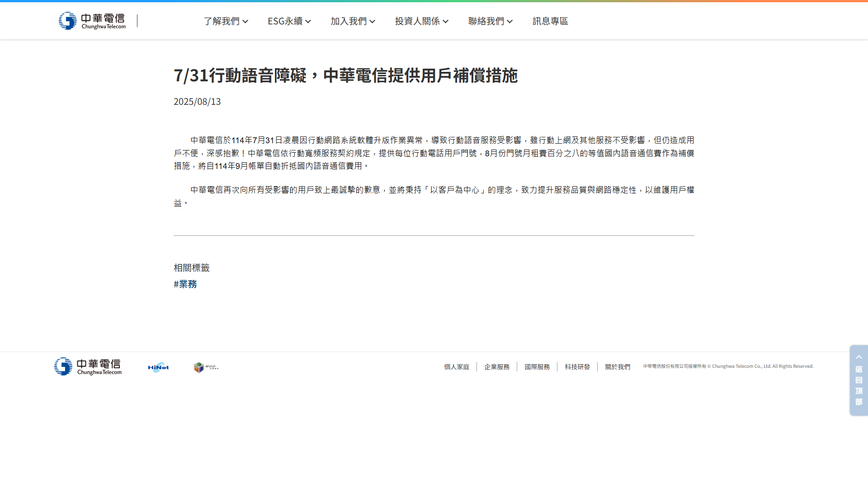
Task: Expand the chevron next to 加入我們
Action: tap(372, 21)
